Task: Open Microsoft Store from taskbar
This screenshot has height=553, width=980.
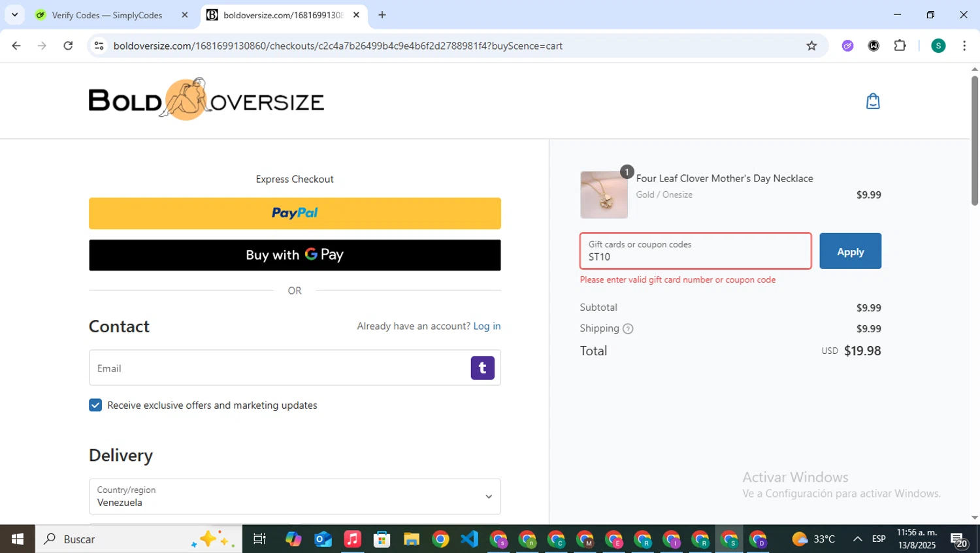Action: point(382,539)
